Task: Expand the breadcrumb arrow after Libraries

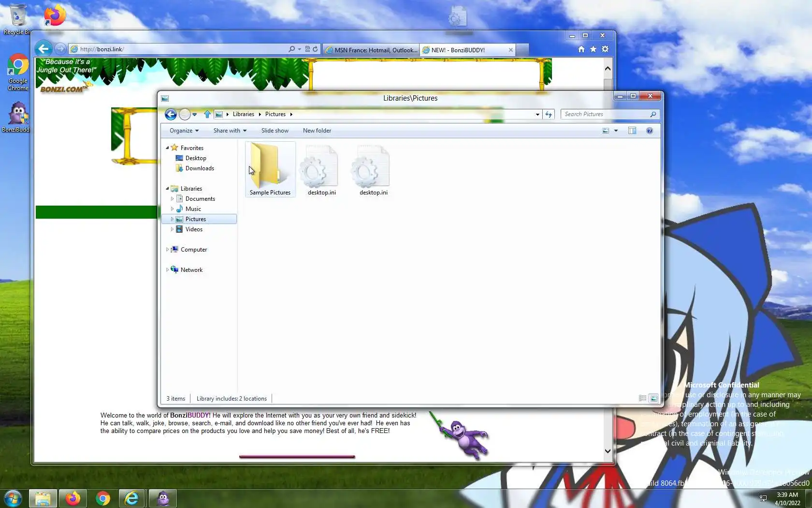Action: [260, 114]
